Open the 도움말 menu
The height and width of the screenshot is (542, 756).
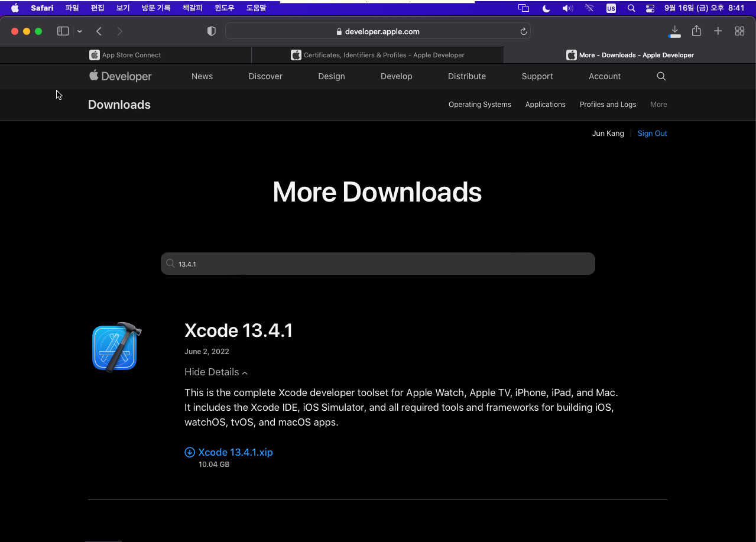tap(256, 8)
